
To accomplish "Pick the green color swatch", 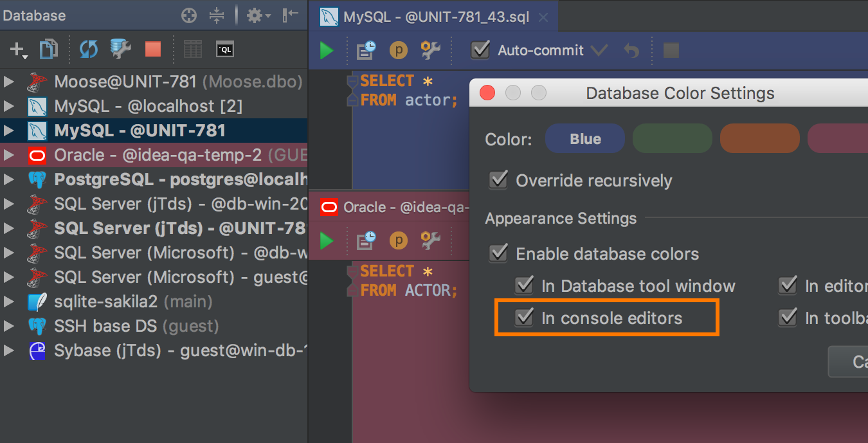I will tap(673, 139).
